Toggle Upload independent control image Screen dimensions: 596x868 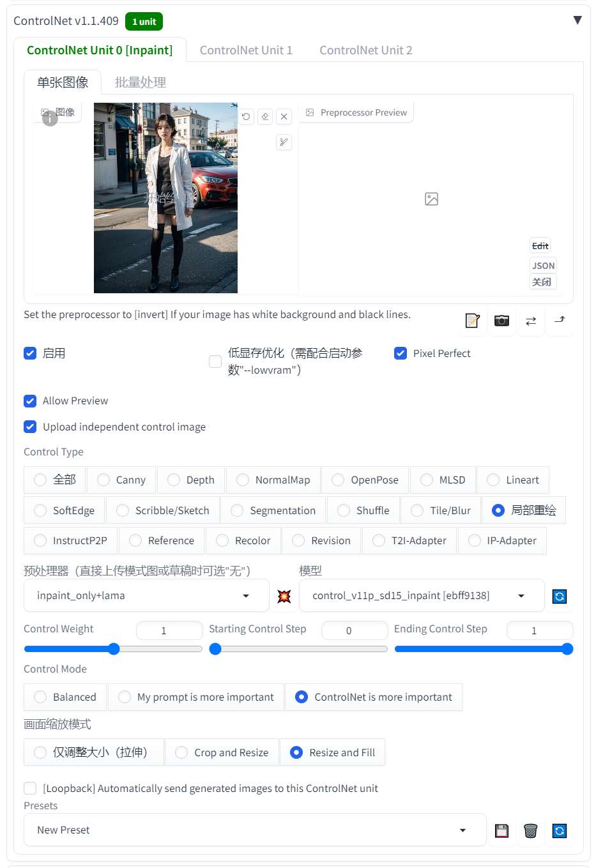30,427
